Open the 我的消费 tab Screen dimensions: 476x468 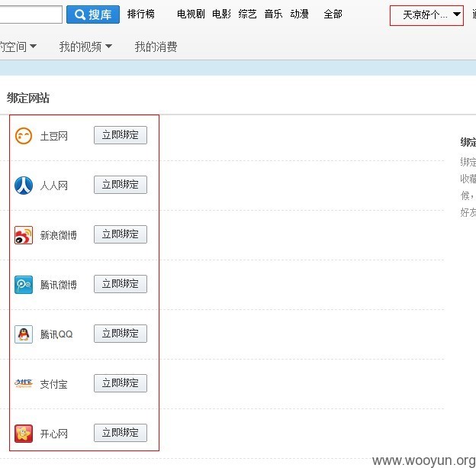click(156, 47)
